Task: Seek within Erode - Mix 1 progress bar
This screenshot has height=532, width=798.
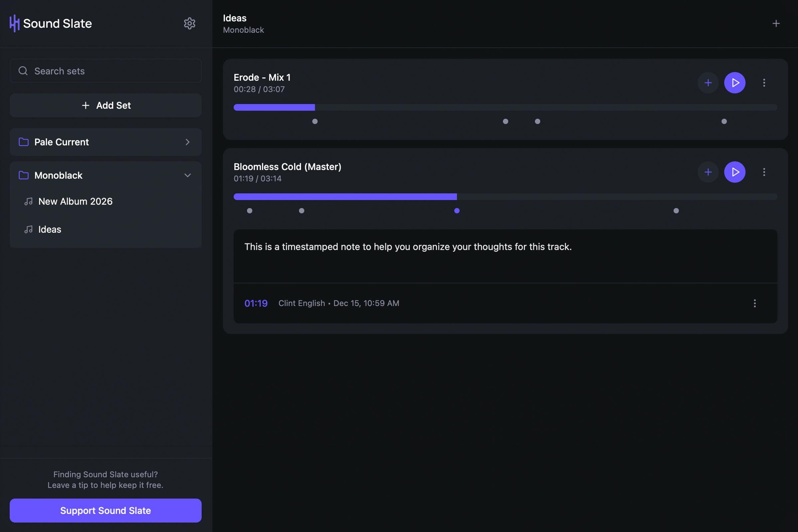Action: [x=505, y=107]
